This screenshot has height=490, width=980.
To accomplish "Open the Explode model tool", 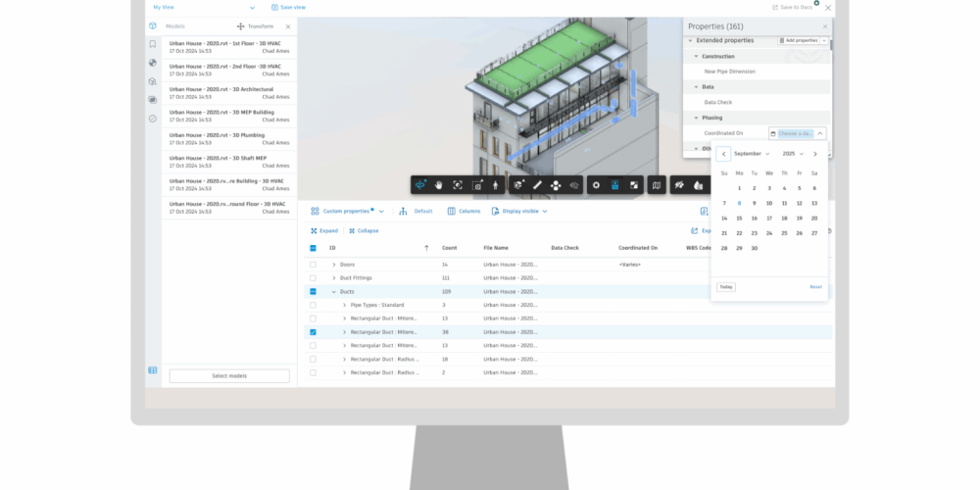I will 556,185.
